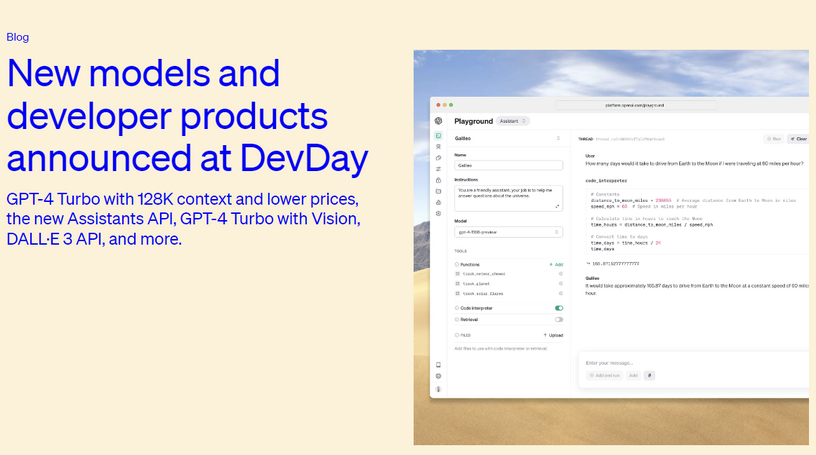
Task: Open the folder-shaped Files sidebar icon
Action: (x=438, y=191)
